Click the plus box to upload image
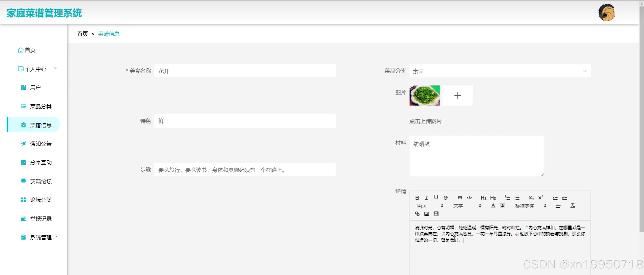The height and width of the screenshot is (275, 644). [457, 96]
